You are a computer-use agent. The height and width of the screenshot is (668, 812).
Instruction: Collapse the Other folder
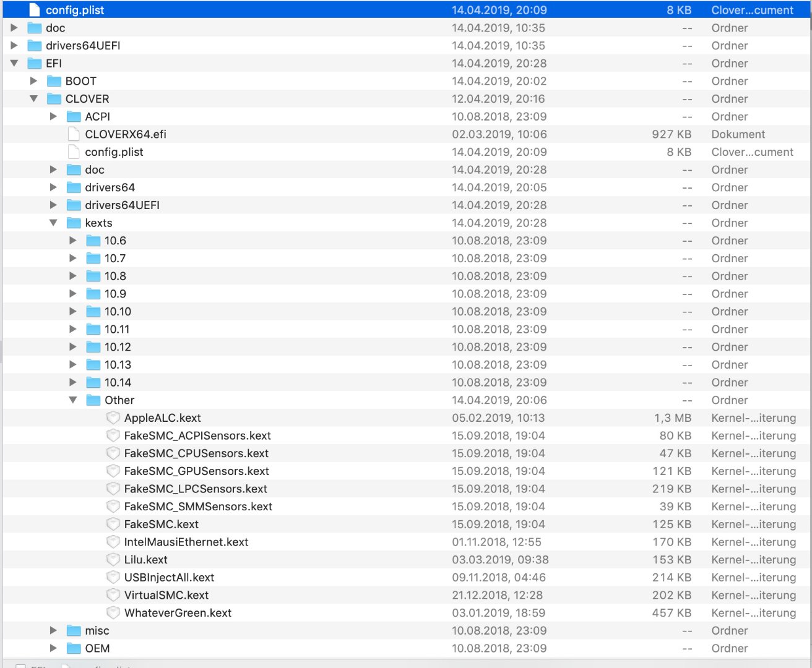tap(73, 400)
